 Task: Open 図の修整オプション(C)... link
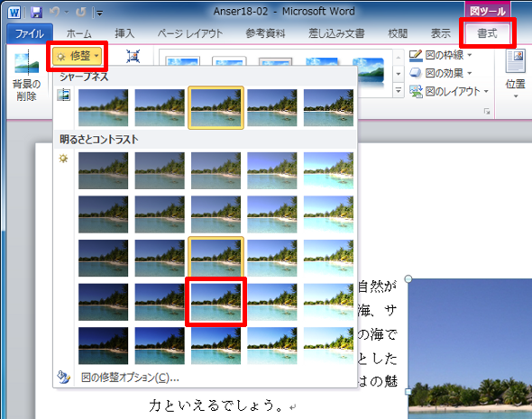(x=130, y=378)
